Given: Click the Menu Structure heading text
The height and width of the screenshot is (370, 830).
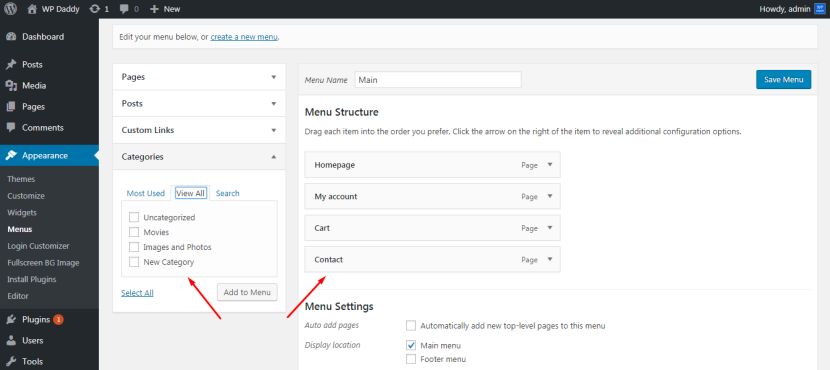Looking at the screenshot, I should (x=341, y=112).
